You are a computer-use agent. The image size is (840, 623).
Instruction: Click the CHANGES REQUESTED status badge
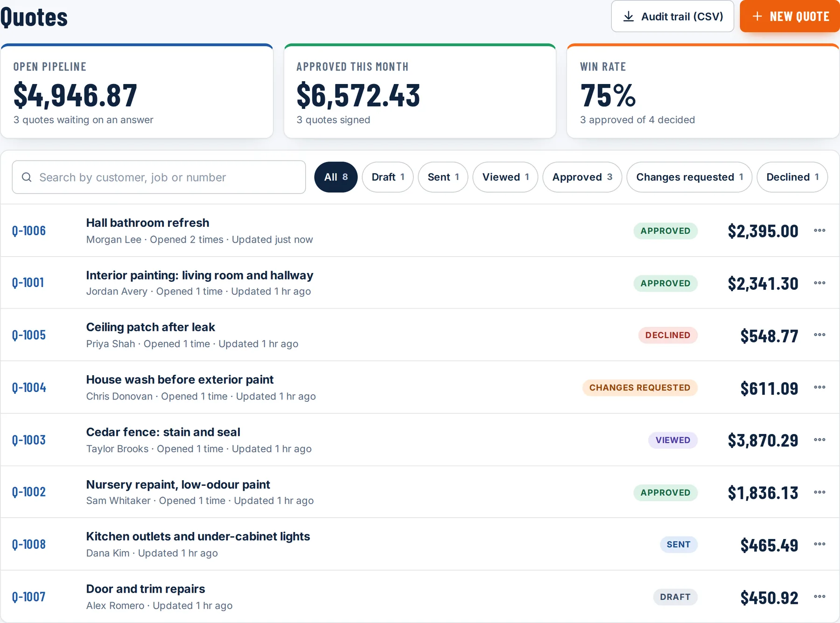(640, 388)
